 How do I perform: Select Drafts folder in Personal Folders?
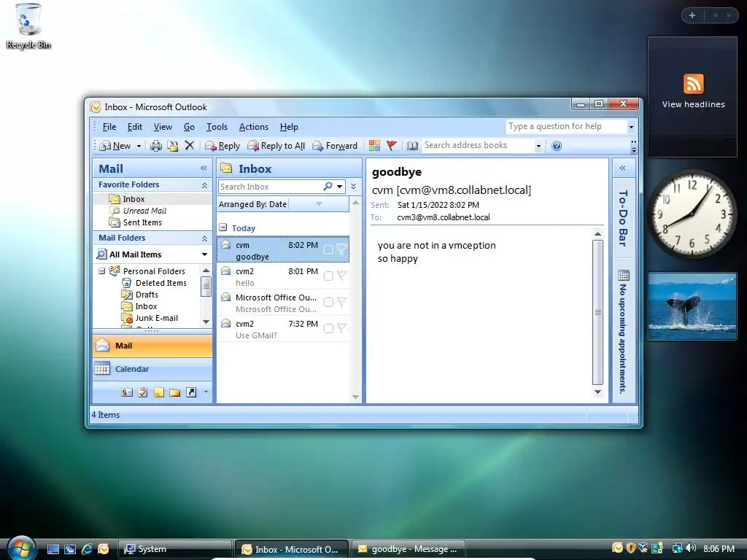[147, 295]
